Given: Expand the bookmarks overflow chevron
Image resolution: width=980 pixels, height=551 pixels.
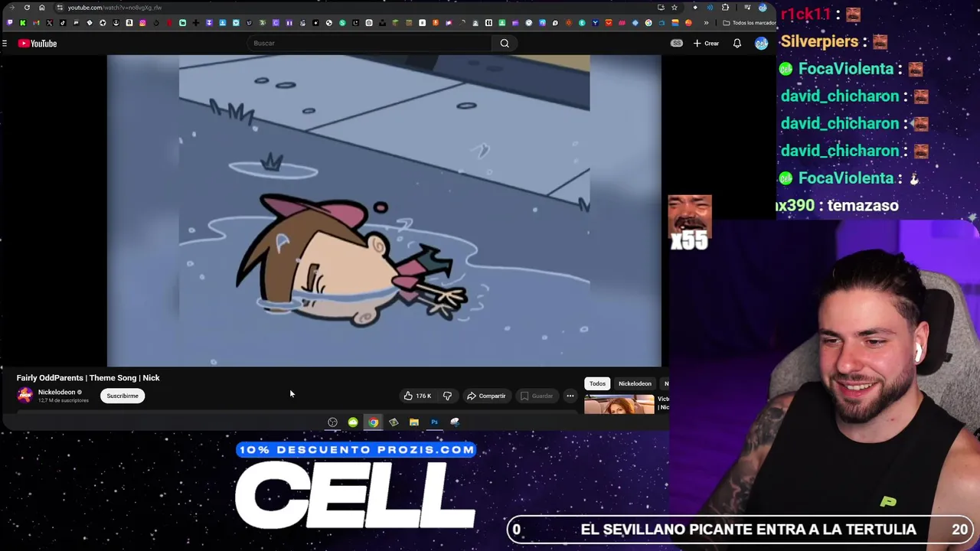Looking at the screenshot, I should pos(706,23).
